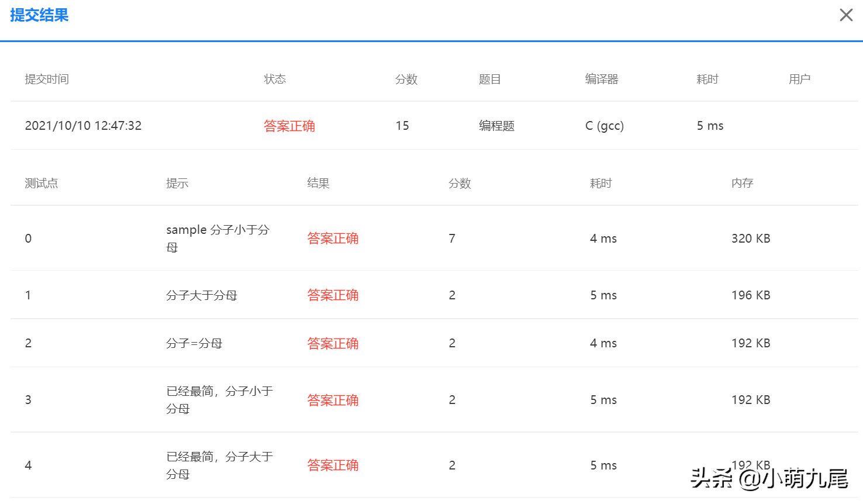The width and height of the screenshot is (863, 504).
Task: Click the 提交时间 column header
Action: 47,79
